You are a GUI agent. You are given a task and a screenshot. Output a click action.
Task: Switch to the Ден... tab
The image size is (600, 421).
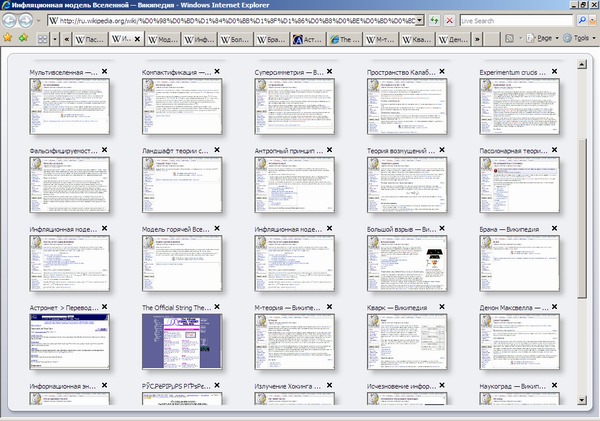(x=453, y=39)
